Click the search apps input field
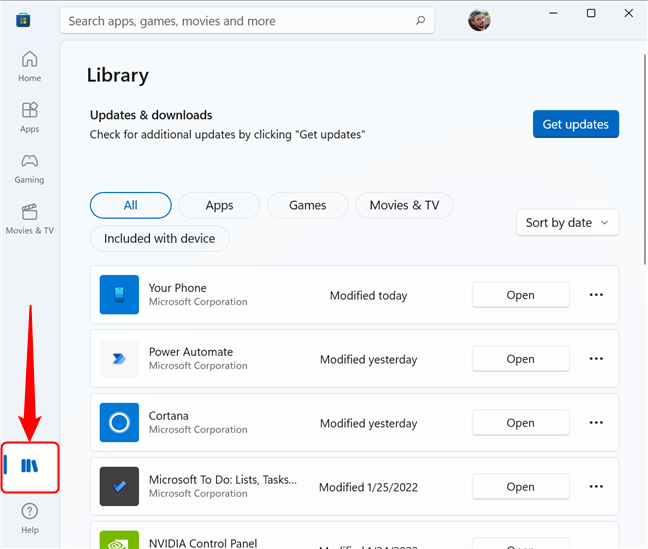This screenshot has height=549, width=648. [247, 20]
